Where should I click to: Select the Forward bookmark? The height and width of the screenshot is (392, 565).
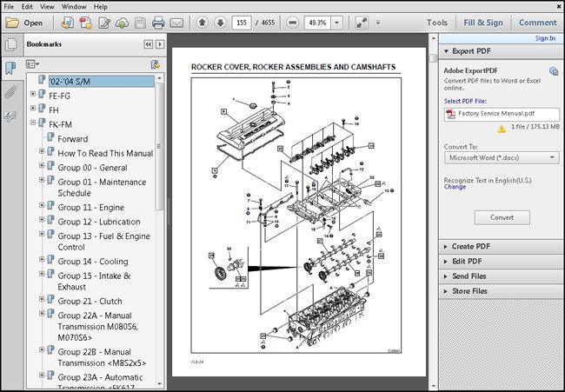[x=72, y=139]
